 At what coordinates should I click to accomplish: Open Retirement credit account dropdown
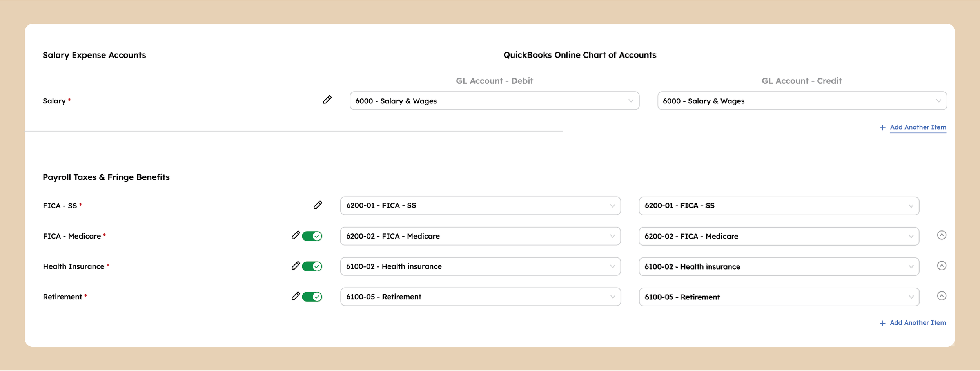click(x=779, y=297)
